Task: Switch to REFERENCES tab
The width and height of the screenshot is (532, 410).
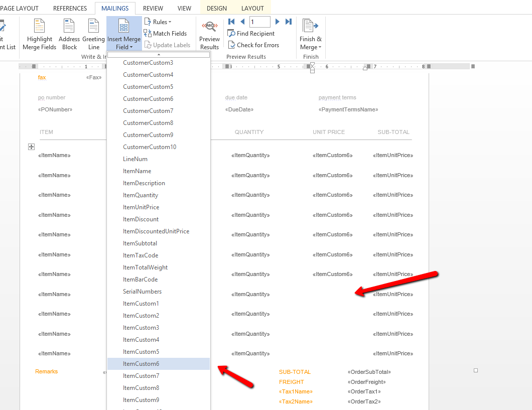Action: (70, 9)
